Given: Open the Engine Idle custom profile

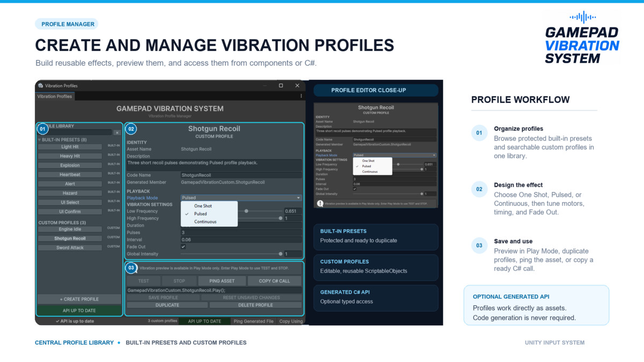Looking at the screenshot, I should click(x=70, y=229).
